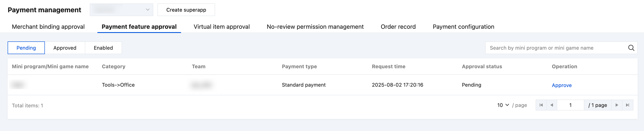Viewport: 644px width, 131px height.
Task: Open the superapp selector dropdown
Action: coord(121,10)
